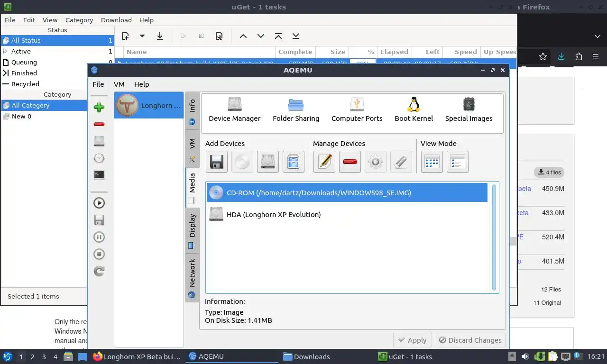Click the eraser icon under Manage Devices
Image resolution: width=607 pixels, height=364 pixels.
click(x=401, y=162)
